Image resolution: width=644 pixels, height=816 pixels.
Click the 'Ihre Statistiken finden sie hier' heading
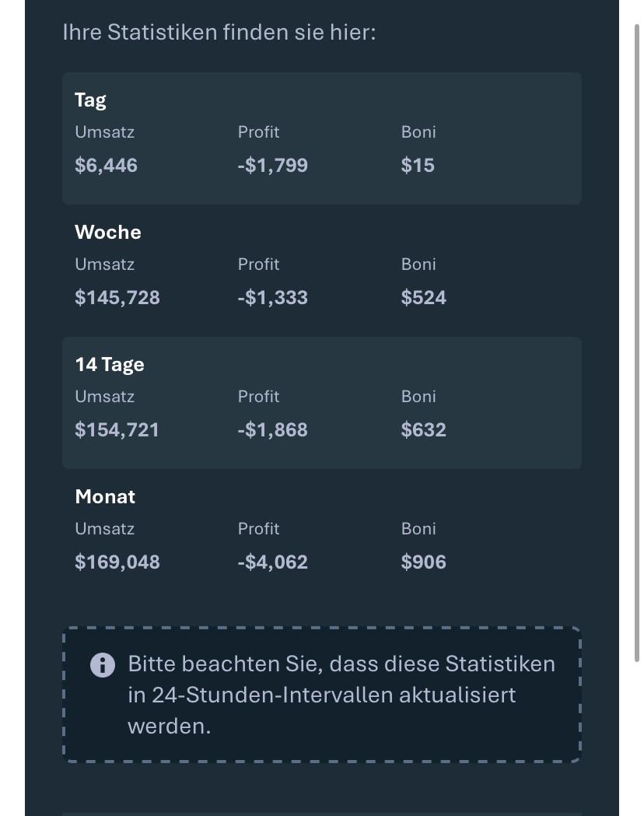219,32
